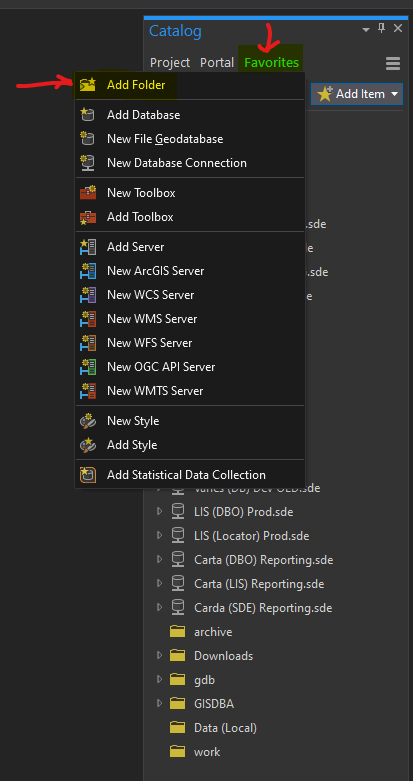The image size is (413, 781).
Task: Click the New Style icon
Action: click(88, 421)
